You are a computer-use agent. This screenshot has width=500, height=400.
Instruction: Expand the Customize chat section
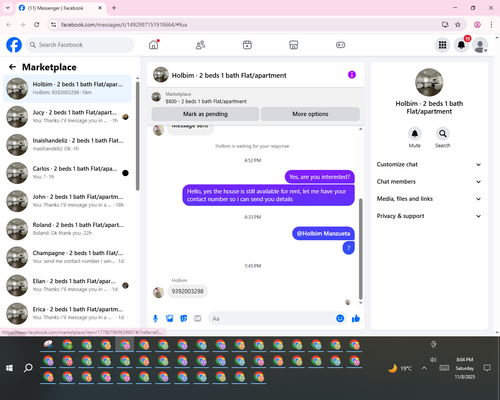point(429,164)
